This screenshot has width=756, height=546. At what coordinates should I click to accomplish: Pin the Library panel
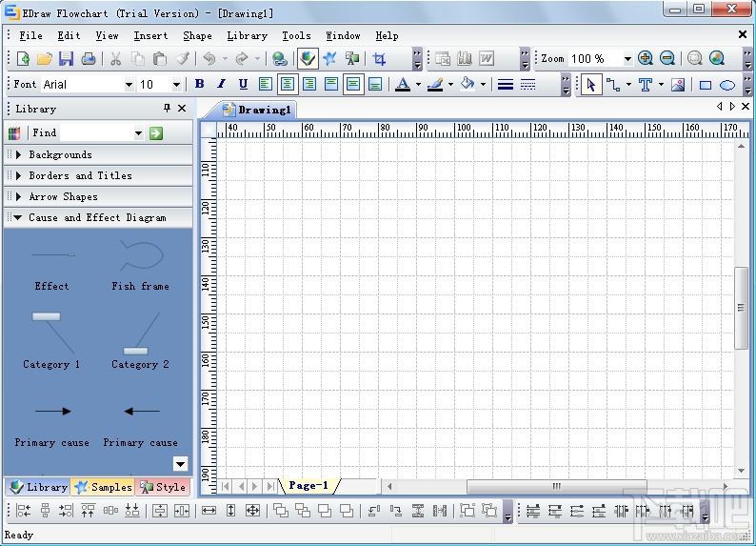coord(167,108)
